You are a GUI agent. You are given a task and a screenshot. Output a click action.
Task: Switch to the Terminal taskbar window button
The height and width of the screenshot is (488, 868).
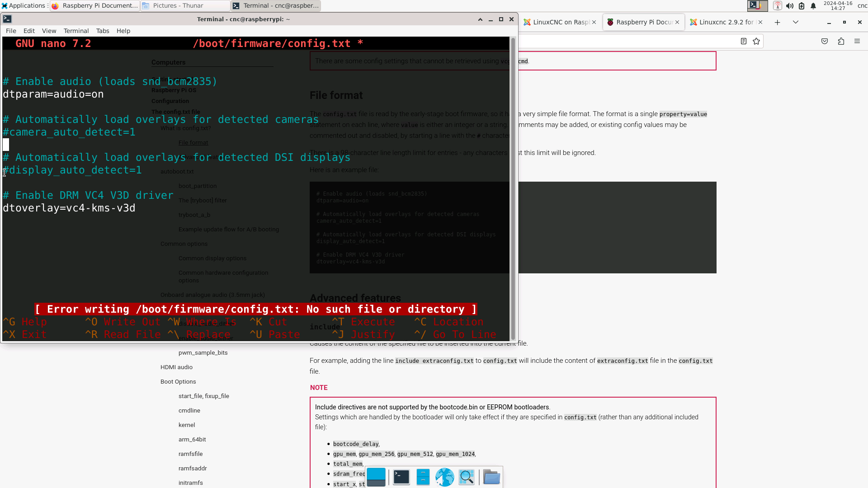tap(276, 6)
